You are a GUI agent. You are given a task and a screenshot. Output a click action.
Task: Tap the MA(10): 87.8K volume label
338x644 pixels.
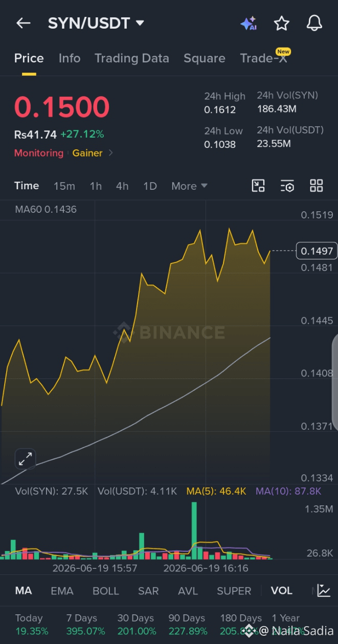pyautogui.click(x=288, y=491)
